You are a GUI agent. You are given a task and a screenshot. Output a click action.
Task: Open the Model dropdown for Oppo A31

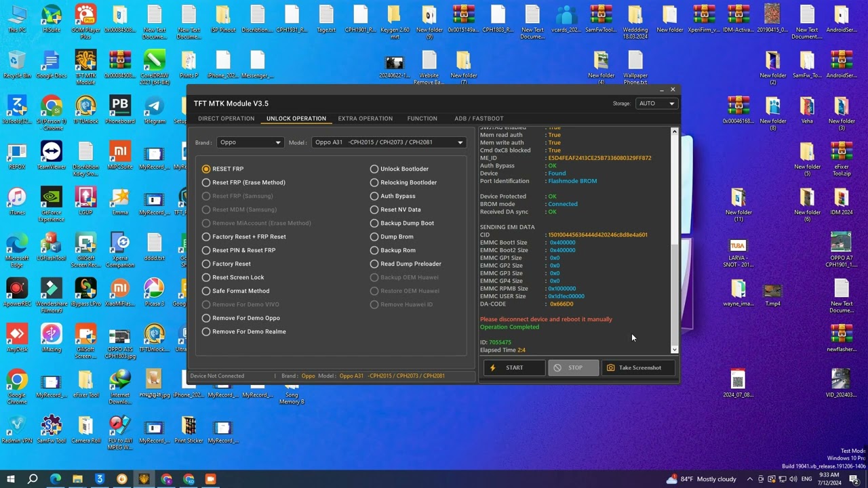389,142
